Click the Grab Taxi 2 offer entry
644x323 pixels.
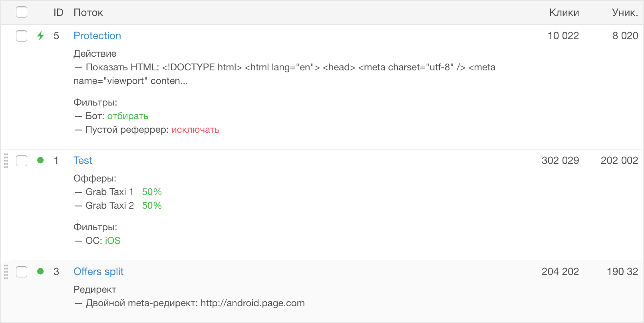click(x=109, y=205)
